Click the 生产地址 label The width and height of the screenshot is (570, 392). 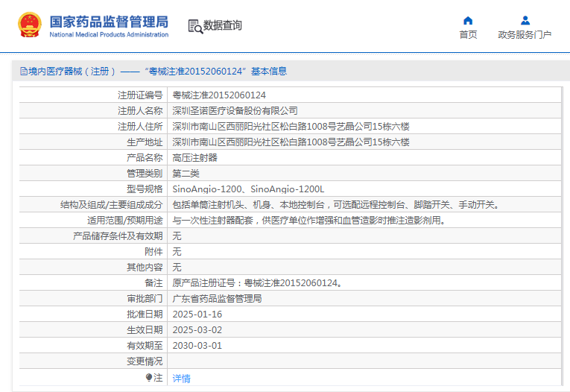(145, 142)
